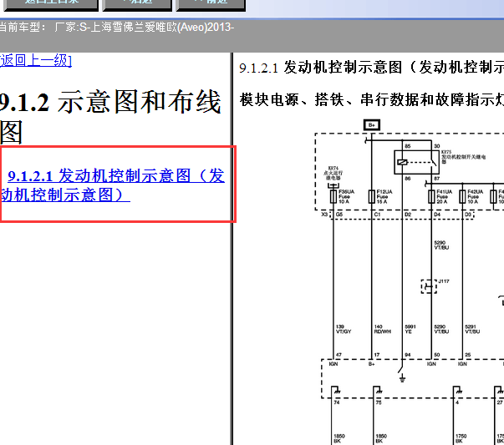The width and height of the screenshot is (504, 445).
Task: Click the F41UA 20 A fuse symbol
Action: [x=431, y=196]
